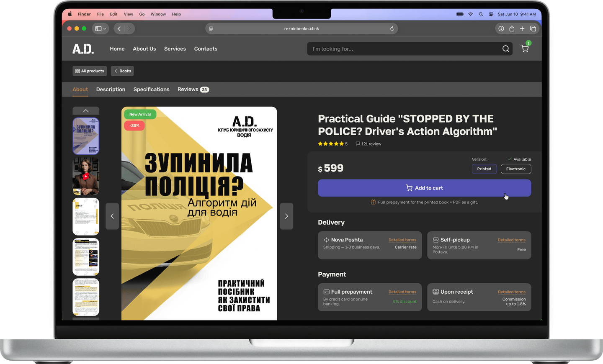Open All products catalog
The height and width of the screenshot is (364, 603).
click(90, 71)
